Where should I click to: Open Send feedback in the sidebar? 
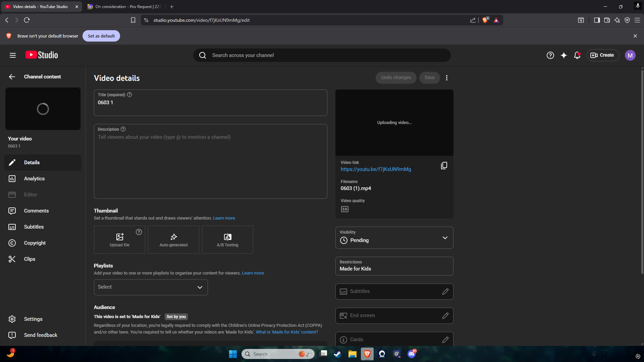click(43, 335)
